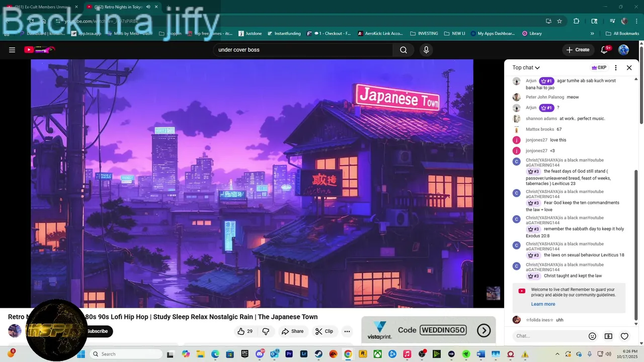The height and width of the screenshot is (362, 644).
Task: Close the live chat panel
Action: [629, 67]
